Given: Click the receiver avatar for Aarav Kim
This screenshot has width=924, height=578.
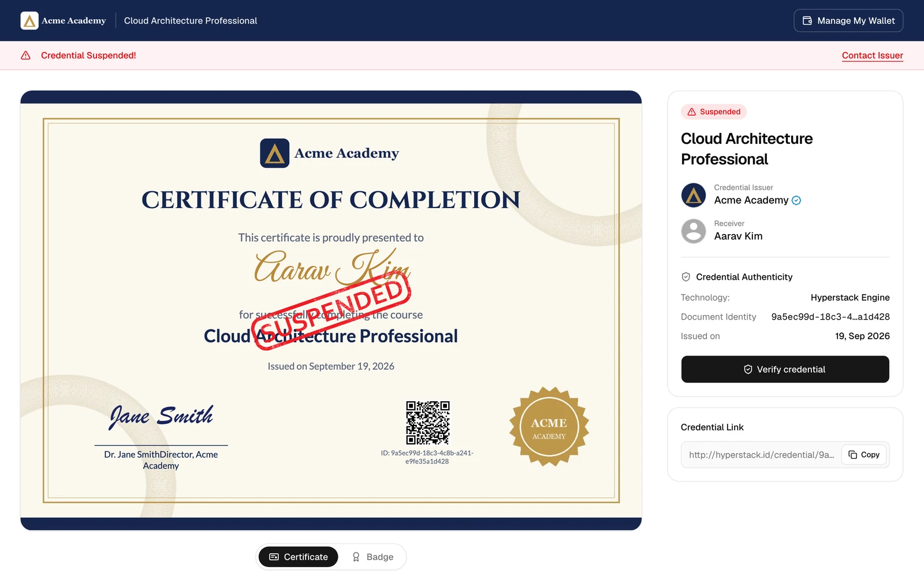Looking at the screenshot, I should point(694,231).
